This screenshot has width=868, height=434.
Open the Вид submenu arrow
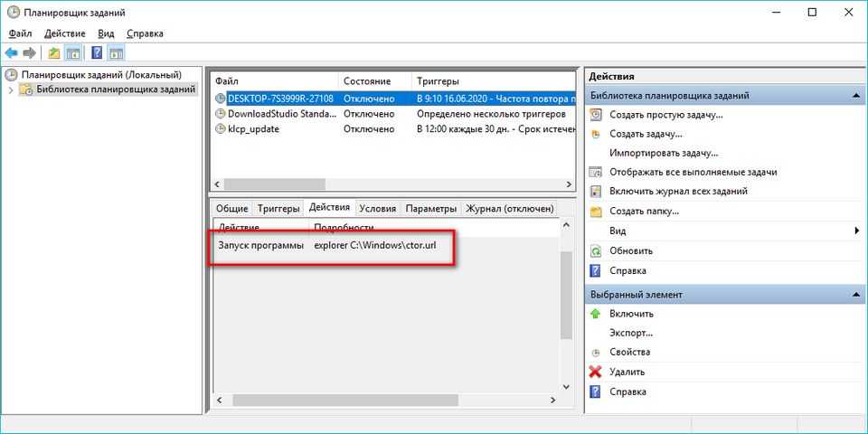pyautogui.click(x=855, y=231)
